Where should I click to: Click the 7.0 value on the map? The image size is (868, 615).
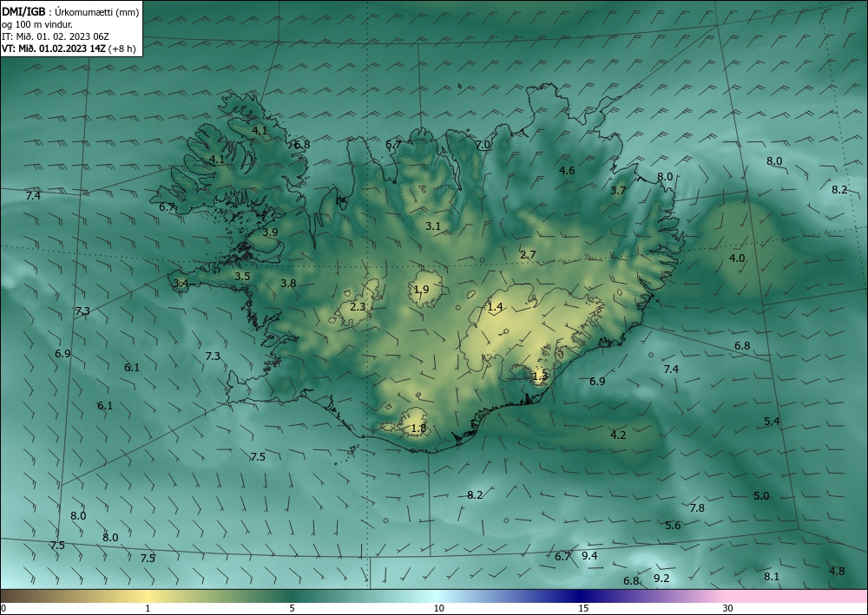click(483, 144)
